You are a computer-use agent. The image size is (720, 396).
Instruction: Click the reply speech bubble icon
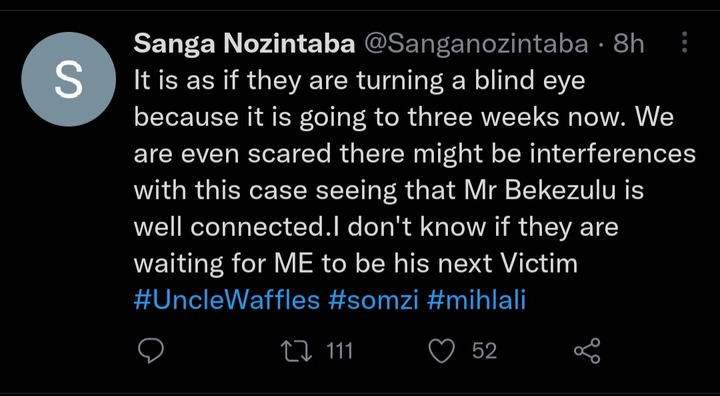[x=151, y=352]
